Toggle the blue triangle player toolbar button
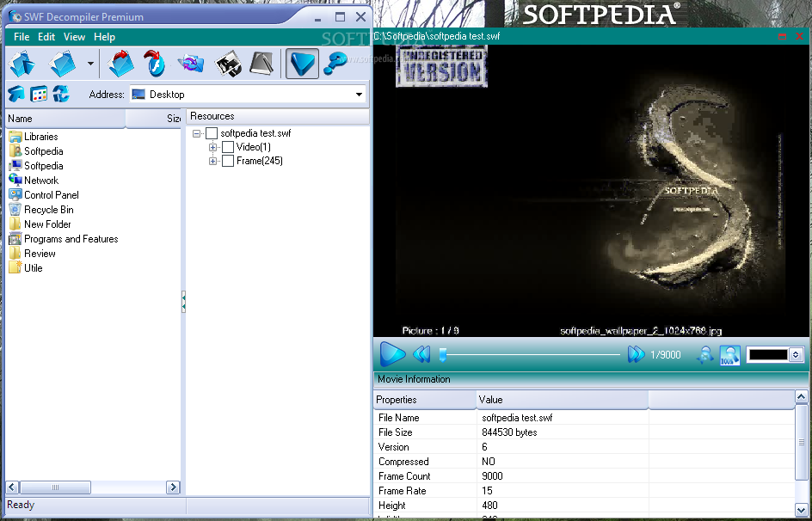 point(302,64)
